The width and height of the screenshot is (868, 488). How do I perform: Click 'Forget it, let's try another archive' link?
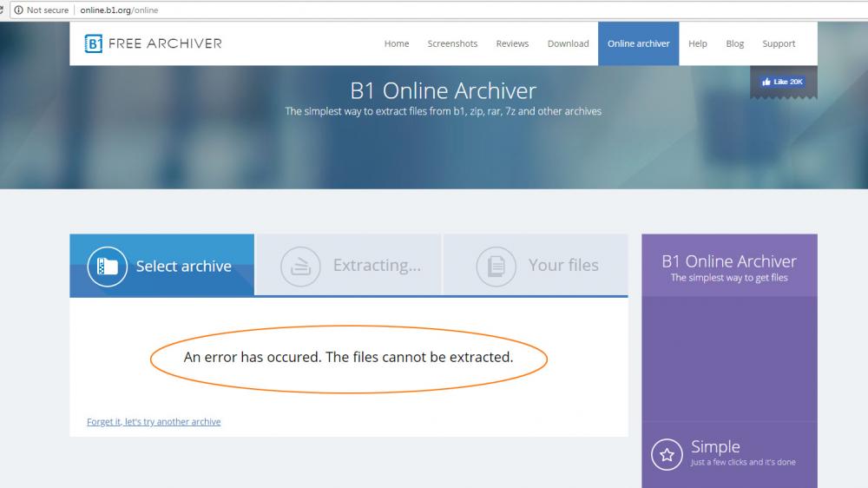click(x=154, y=421)
